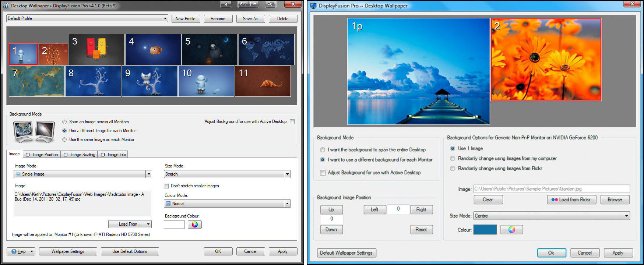The height and width of the screenshot is (265, 644).
Task: Open the Colour Mode Normal dropdown
Action: click(227, 204)
